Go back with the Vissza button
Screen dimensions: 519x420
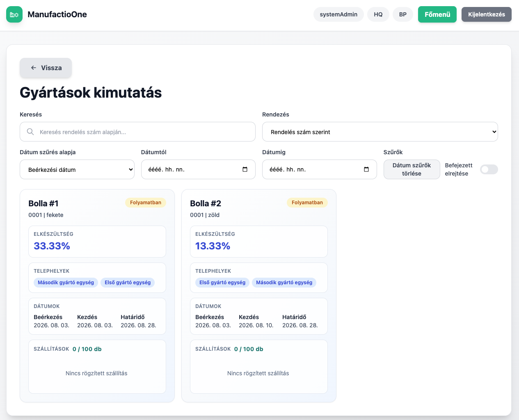click(46, 68)
